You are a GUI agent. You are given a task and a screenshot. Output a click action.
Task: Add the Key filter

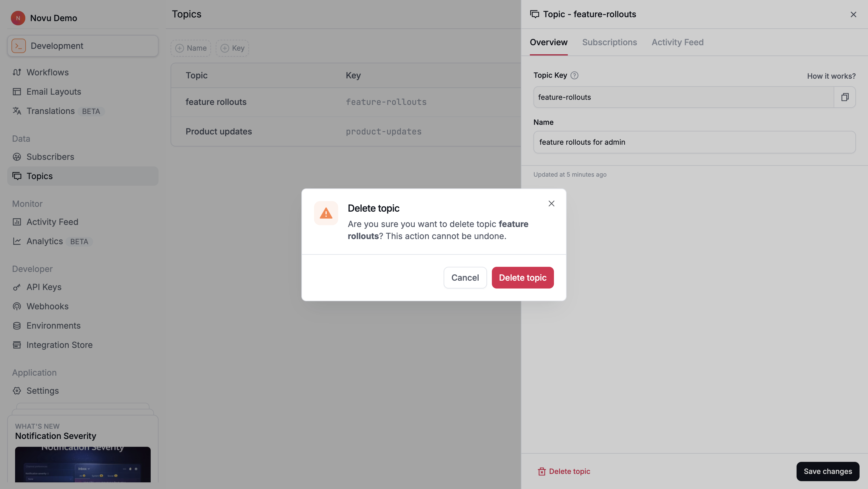pyautogui.click(x=232, y=48)
